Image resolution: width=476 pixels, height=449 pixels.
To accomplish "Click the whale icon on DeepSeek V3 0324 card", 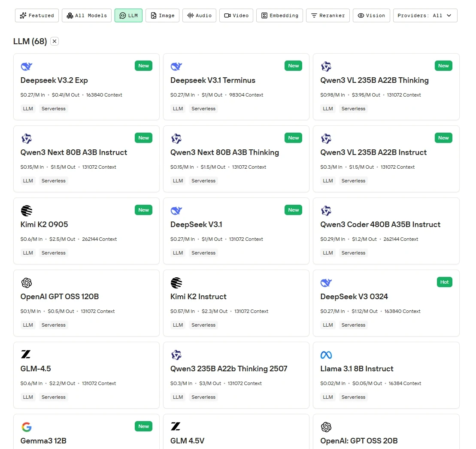I will click(326, 282).
